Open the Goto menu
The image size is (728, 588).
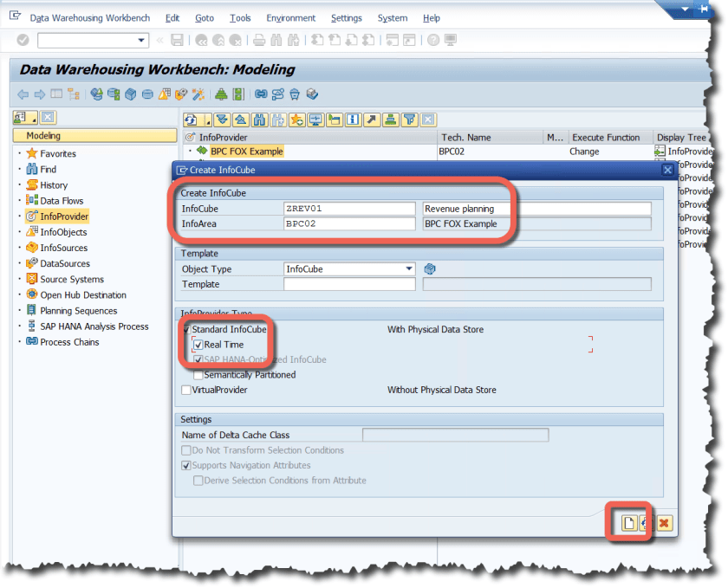click(205, 18)
